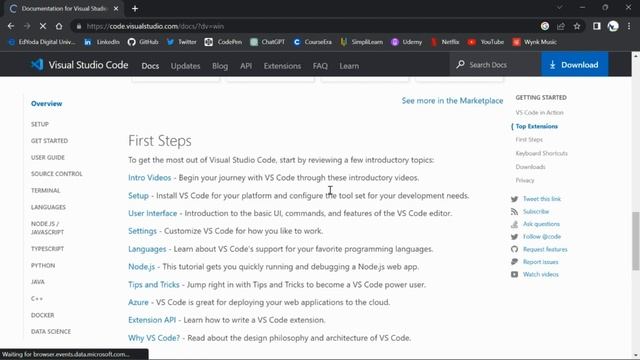The width and height of the screenshot is (640, 360).
Task: Open the Google icon in address bar
Action: (x=545, y=26)
